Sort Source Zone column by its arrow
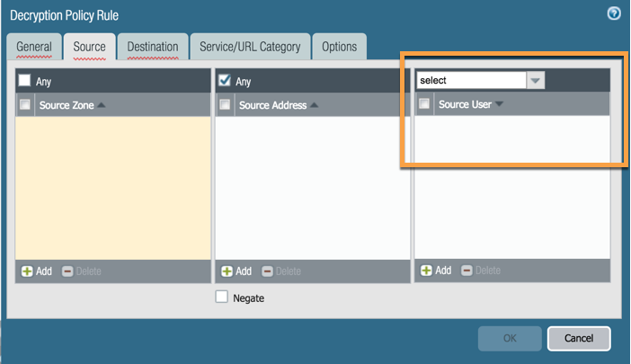This screenshot has height=364, width=631. [x=102, y=105]
